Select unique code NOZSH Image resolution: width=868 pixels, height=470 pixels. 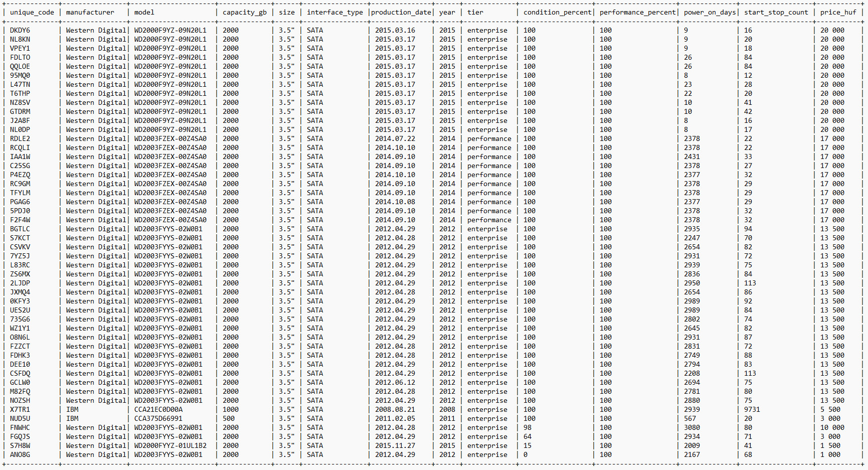(20, 400)
